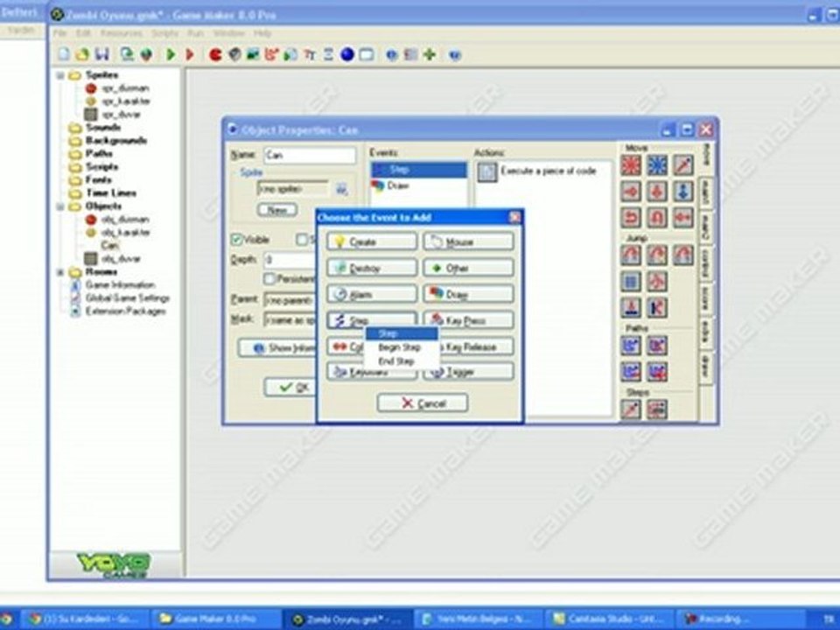Select the Move Fixed action icon
The image size is (840, 630).
(631, 165)
